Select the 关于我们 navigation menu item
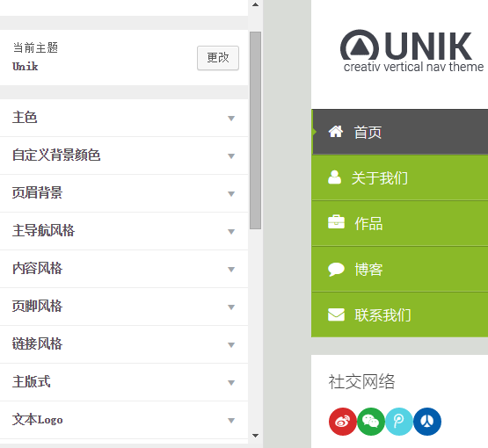This screenshot has width=488, height=448. 399,177
